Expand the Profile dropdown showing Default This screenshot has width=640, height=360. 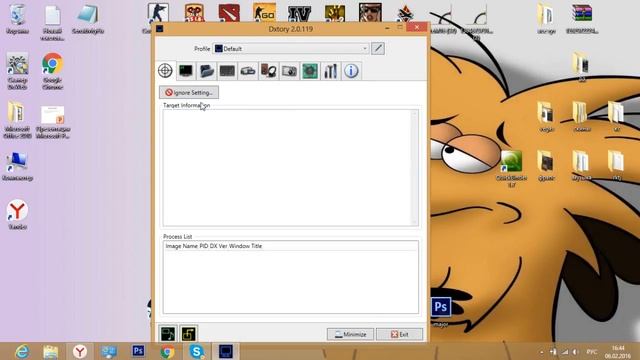[291, 49]
